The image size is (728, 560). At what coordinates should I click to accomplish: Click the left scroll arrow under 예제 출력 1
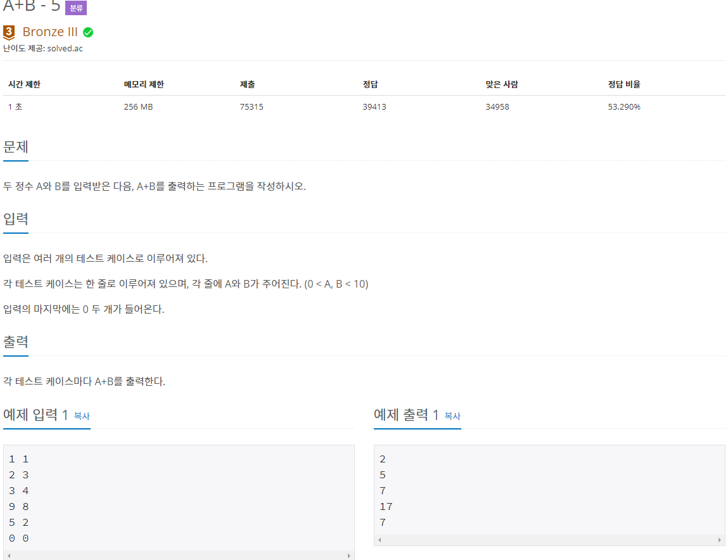(381, 539)
